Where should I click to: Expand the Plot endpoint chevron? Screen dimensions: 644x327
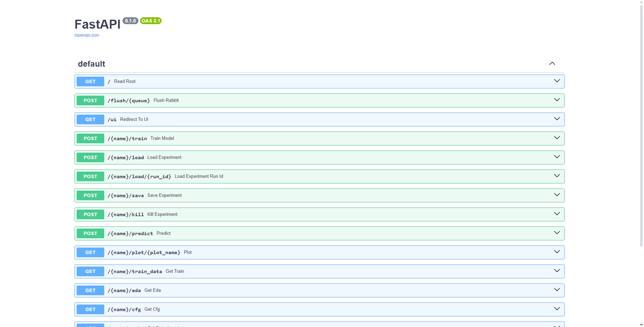coord(557,252)
